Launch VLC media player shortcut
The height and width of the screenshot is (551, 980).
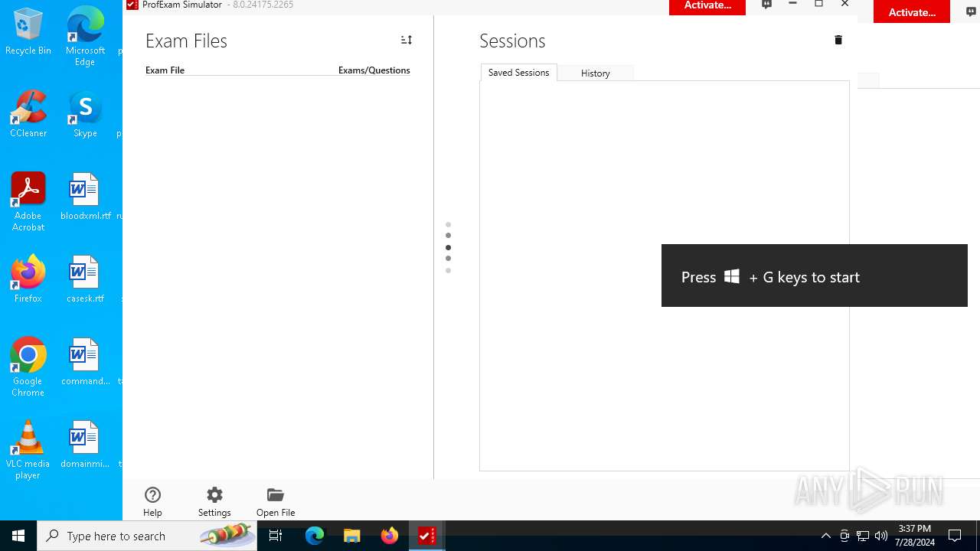coord(28,450)
